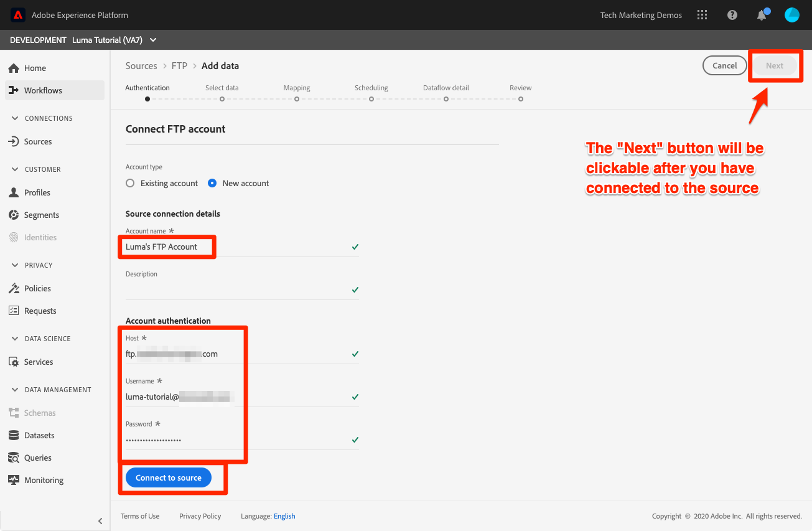Open the app switcher grid icon

pos(702,15)
